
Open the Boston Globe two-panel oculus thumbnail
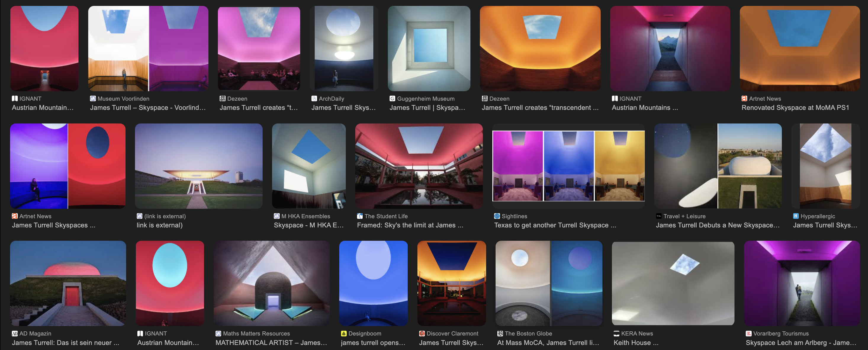point(549,283)
